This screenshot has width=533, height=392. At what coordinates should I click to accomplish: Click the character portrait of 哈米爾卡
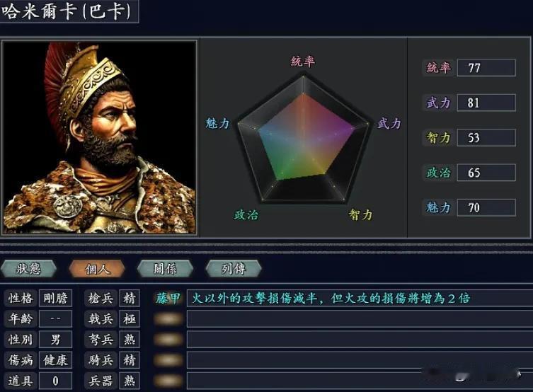(x=99, y=137)
